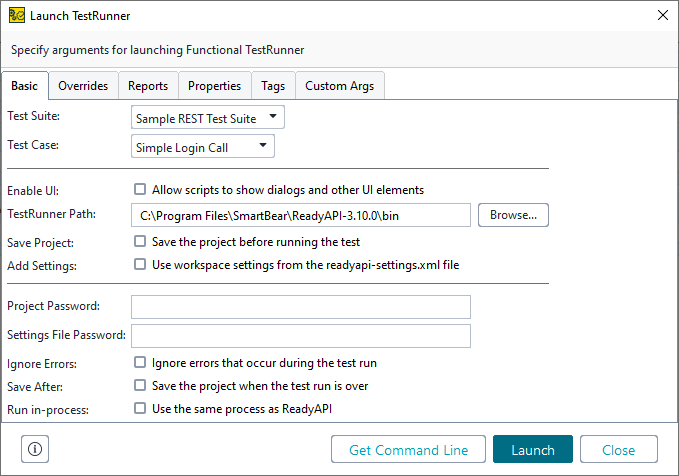Toggle Use workspace settings from readyapi-settings.xml
The width and height of the screenshot is (679, 476).
pyautogui.click(x=140, y=264)
